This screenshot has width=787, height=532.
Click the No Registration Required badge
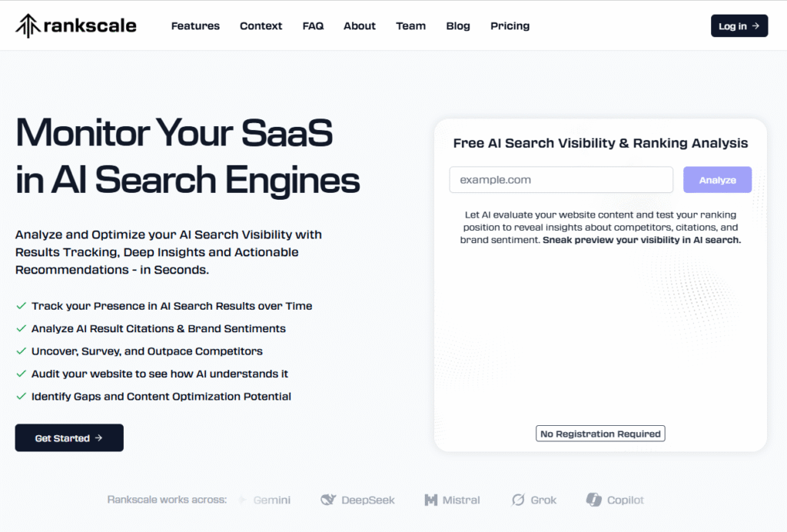tap(600, 434)
